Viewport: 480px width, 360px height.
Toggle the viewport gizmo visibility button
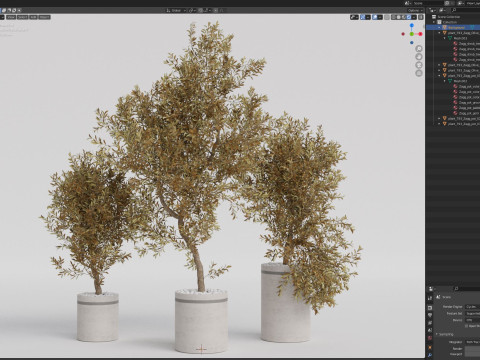point(362,17)
